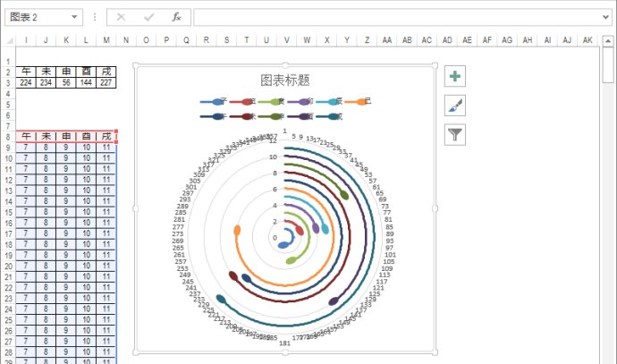This screenshot has height=364, width=617.
Task: Open the Chart Styles paintbrush button
Action: pos(455,106)
